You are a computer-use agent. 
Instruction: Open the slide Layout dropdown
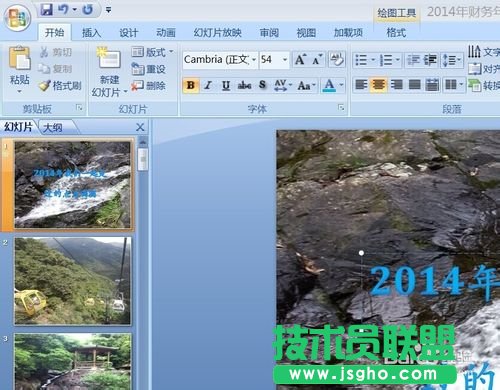pos(152,52)
